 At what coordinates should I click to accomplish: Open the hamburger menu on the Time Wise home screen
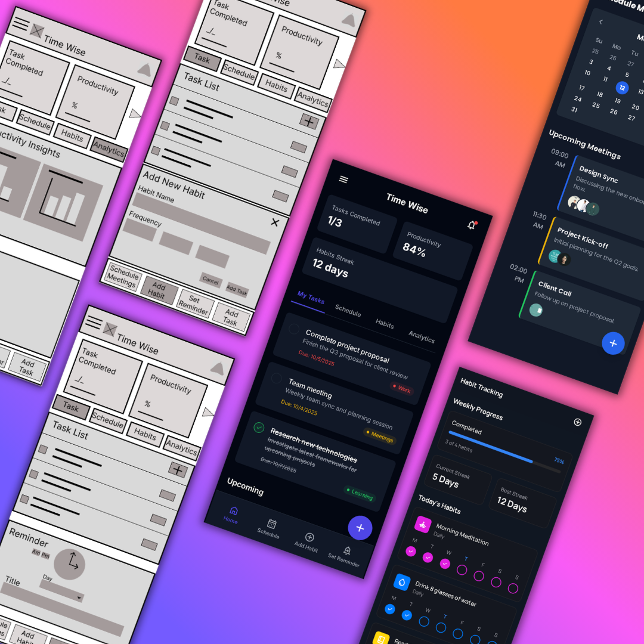pyautogui.click(x=343, y=179)
